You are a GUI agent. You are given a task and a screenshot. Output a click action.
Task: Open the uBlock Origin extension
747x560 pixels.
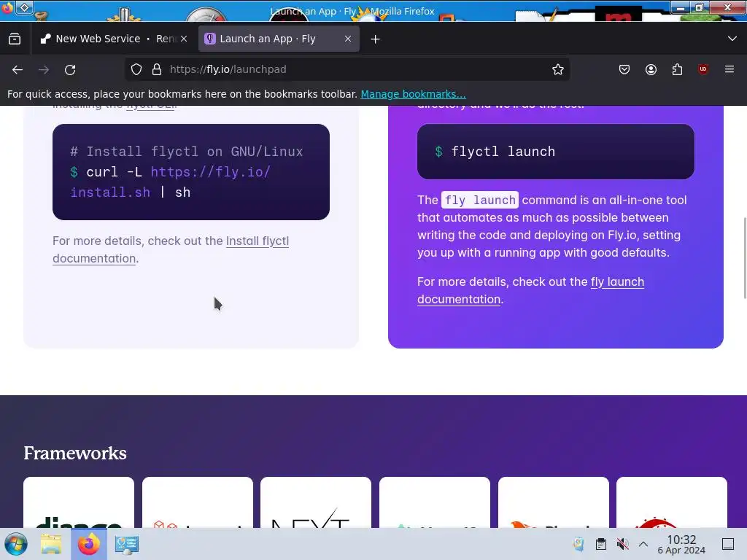tap(703, 69)
